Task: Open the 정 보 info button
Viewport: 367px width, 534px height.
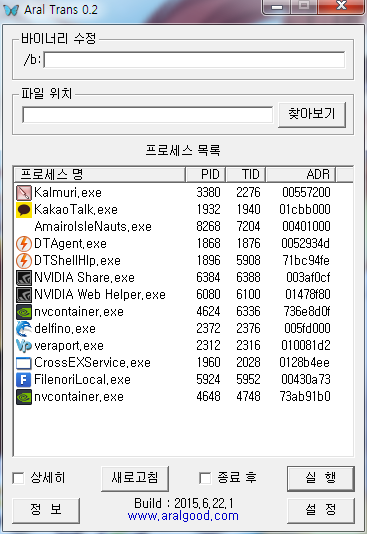Action: [46, 510]
